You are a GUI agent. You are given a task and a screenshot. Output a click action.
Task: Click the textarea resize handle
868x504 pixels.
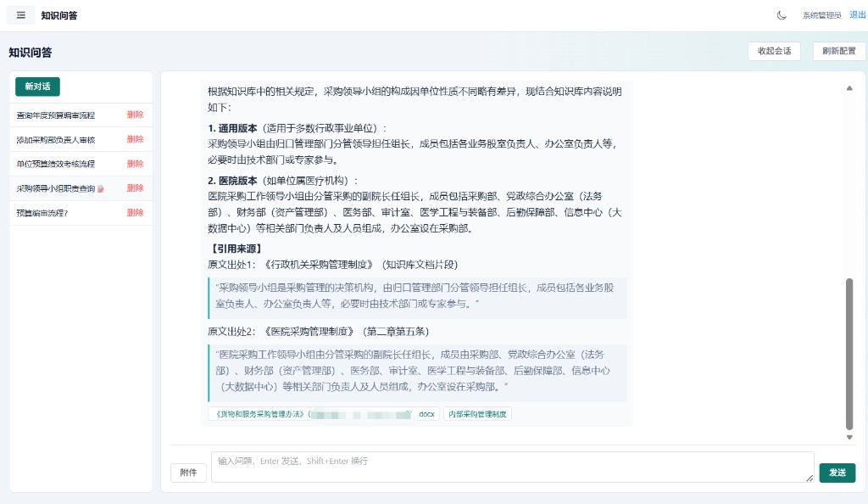click(810, 478)
